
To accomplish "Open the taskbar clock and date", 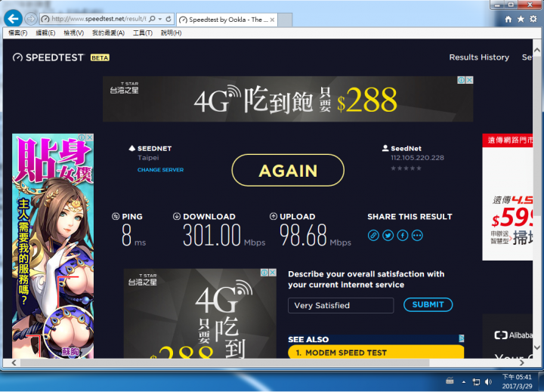I will tap(517, 381).
